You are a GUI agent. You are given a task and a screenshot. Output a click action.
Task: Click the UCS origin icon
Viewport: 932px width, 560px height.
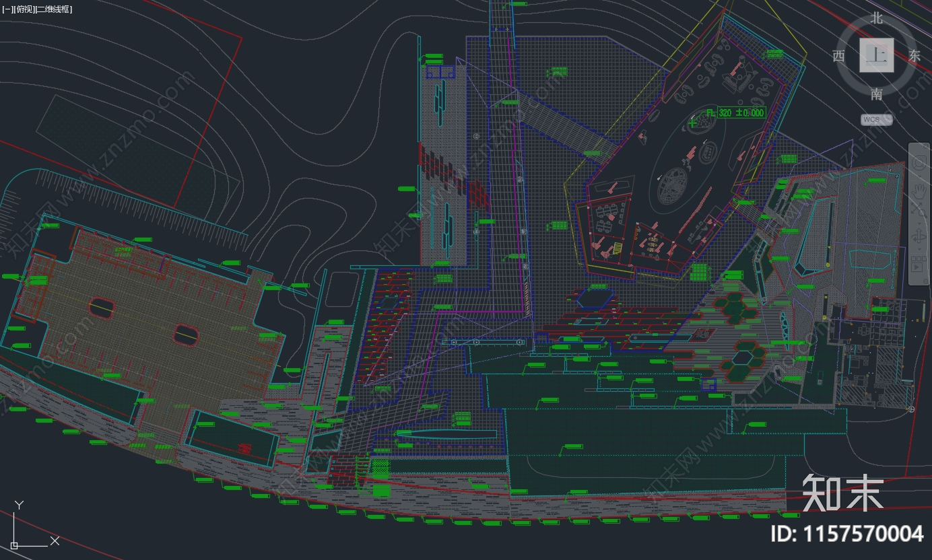pyautogui.click(x=14, y=545)
